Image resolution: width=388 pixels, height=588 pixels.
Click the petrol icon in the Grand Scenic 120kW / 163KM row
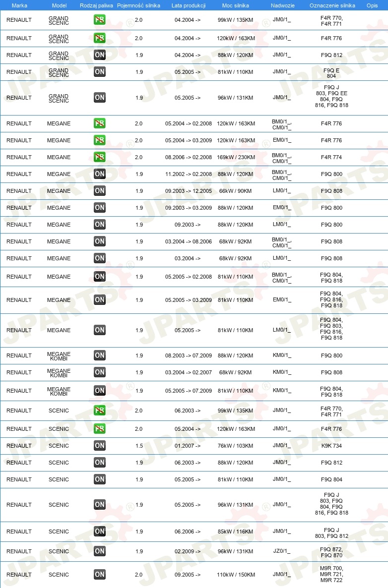point(99,38)
